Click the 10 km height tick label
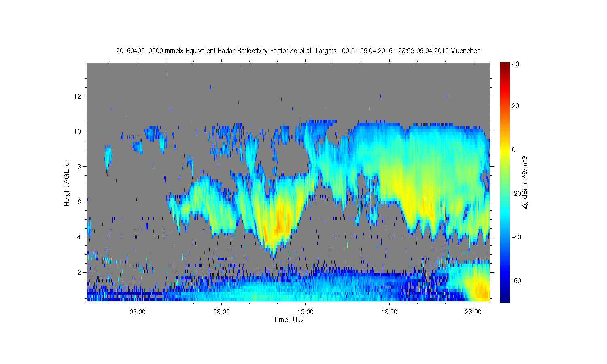Screen dimensions: 607x364 tap(78, 131)
